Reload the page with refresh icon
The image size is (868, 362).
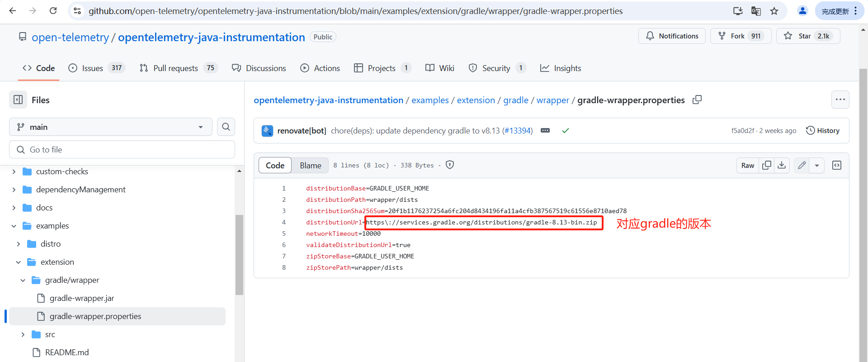coord(53,11)
